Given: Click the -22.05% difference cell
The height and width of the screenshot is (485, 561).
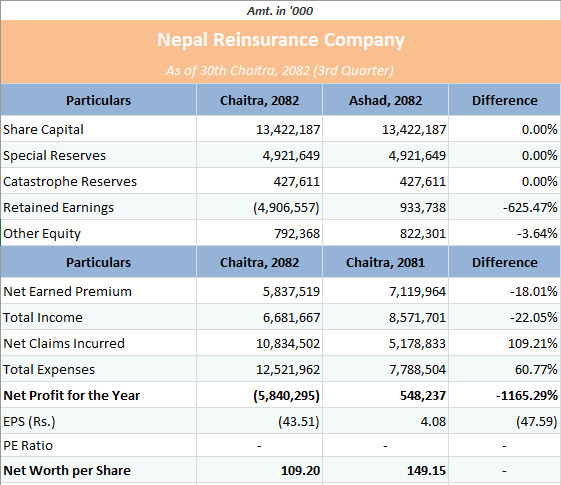Looking at the screenshot, I should coord(533,318).
